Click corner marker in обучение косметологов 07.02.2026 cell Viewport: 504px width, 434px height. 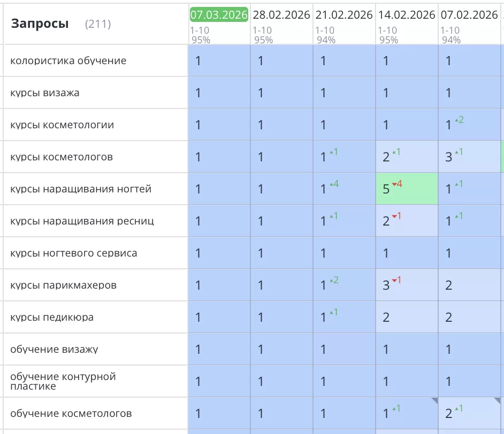click(x=497, y=400)
